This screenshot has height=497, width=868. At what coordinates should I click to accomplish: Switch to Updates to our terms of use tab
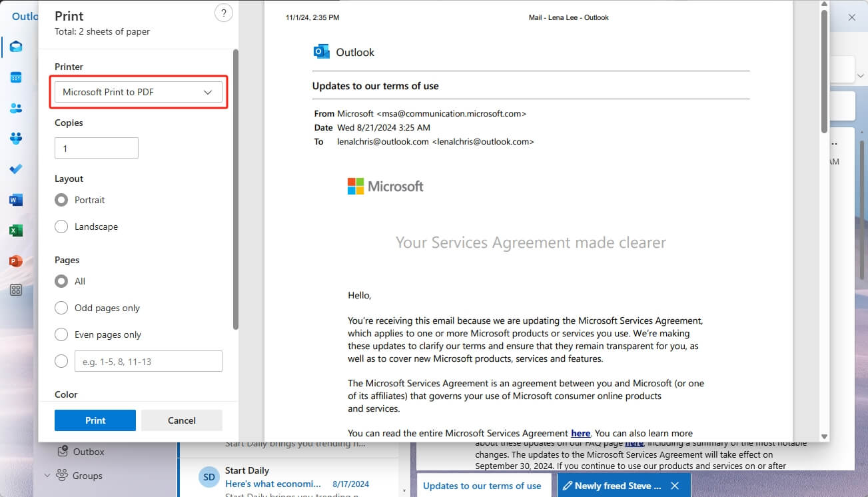point(482,486)
